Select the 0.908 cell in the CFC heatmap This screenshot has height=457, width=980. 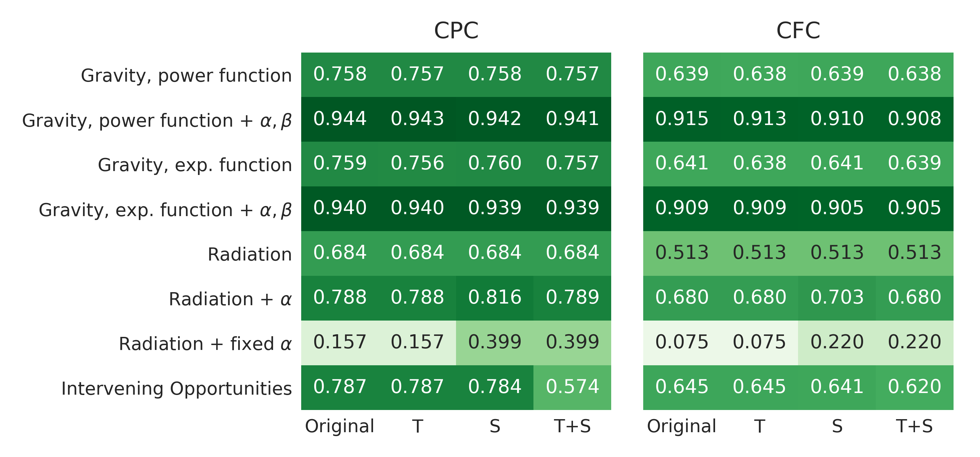click(914, 118)
